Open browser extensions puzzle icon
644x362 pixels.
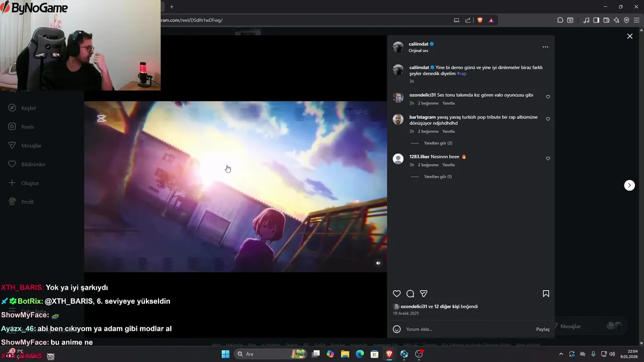pos(560,20)
